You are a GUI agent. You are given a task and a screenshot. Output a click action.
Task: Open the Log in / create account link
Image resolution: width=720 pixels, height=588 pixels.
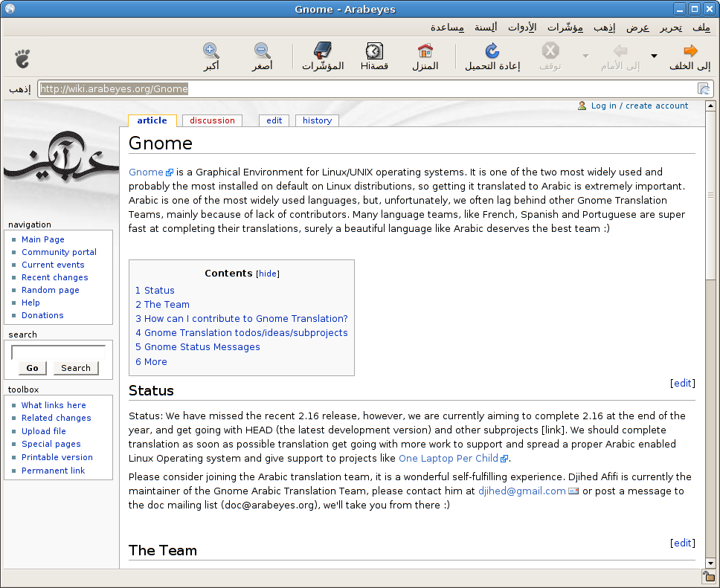click(x=640, y=106)
